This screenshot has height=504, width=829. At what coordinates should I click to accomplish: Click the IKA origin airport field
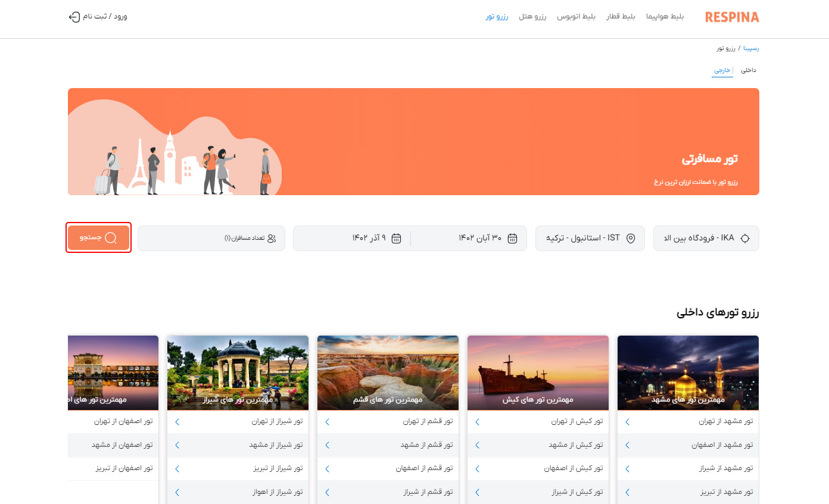pos(706,238)
